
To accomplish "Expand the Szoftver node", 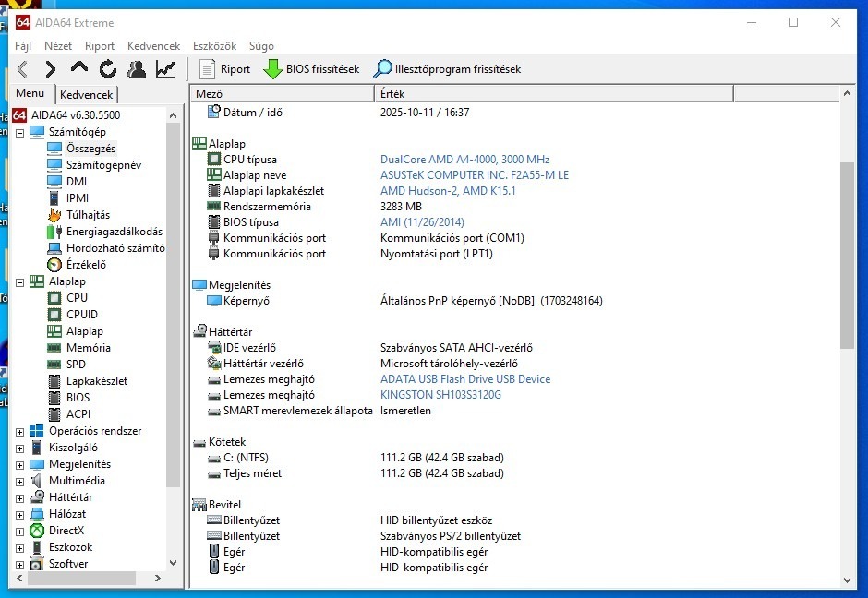I will click(x=20, y=565).
